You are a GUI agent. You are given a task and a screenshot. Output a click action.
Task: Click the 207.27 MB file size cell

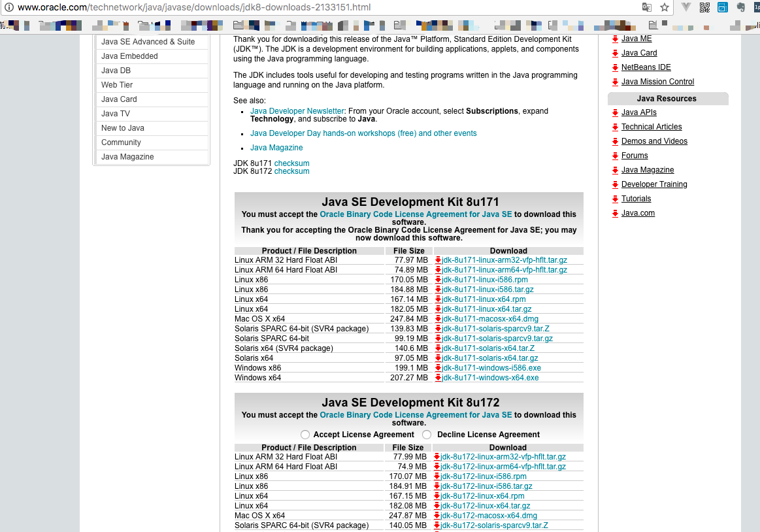coord(409,378)
